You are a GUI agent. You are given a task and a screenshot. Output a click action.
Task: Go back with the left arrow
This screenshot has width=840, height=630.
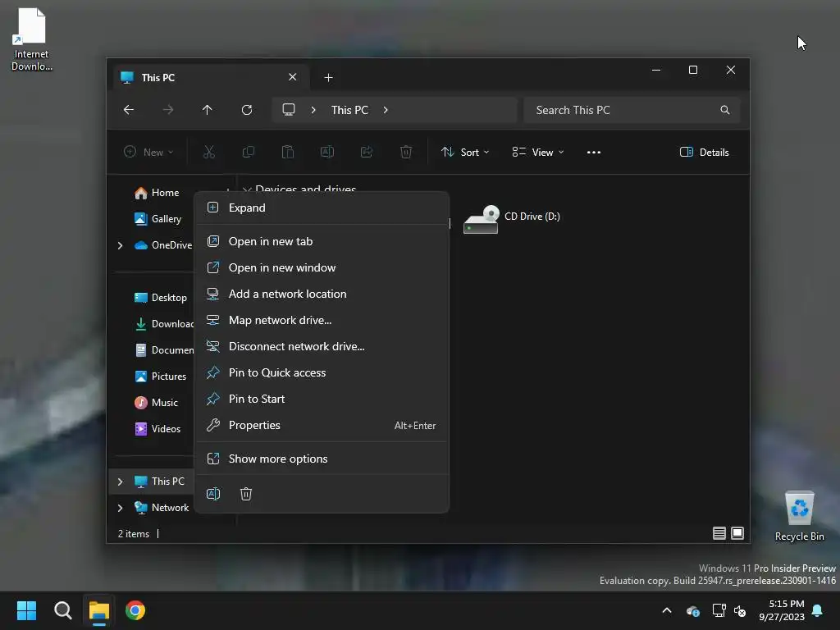(129, 110)
